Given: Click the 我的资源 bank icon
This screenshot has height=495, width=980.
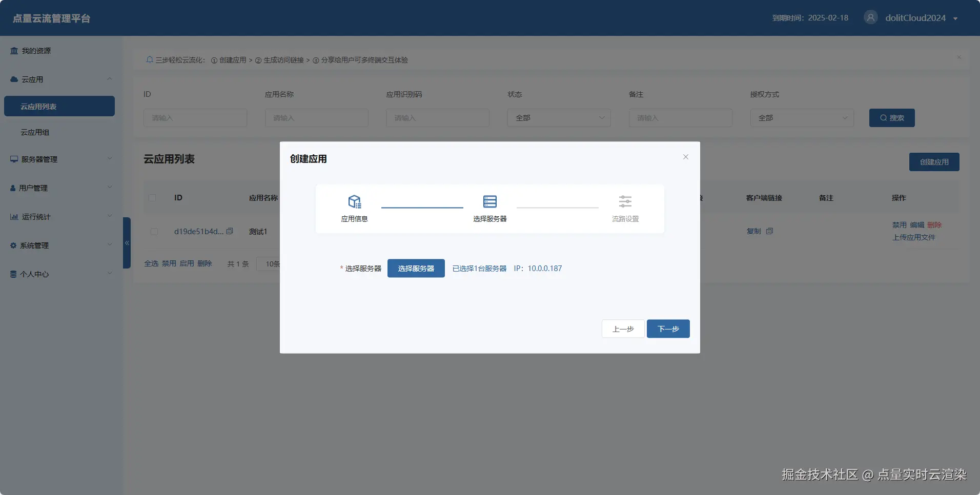Looking at the screenshot, I should [14, 51].
